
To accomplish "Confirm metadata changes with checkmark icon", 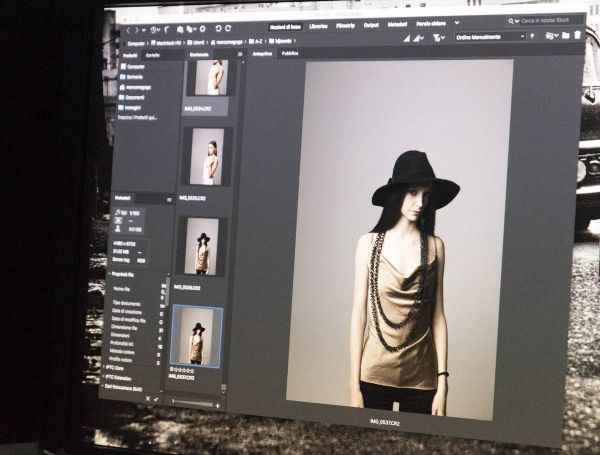I will 155,398.
